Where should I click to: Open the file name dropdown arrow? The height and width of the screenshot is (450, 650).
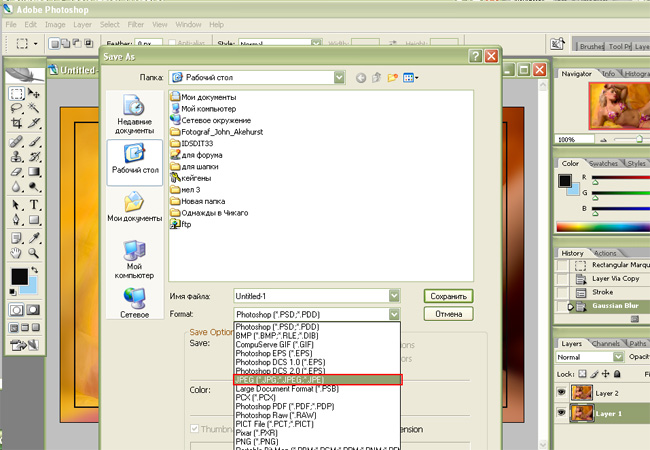(x=394, y=296)
